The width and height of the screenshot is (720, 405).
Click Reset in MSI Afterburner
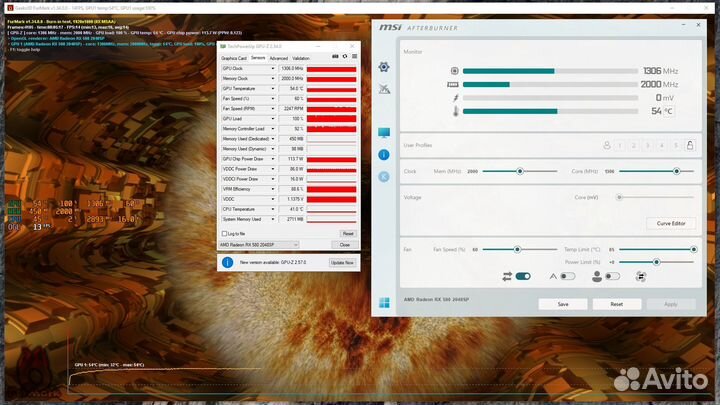[x=617, y=304]
